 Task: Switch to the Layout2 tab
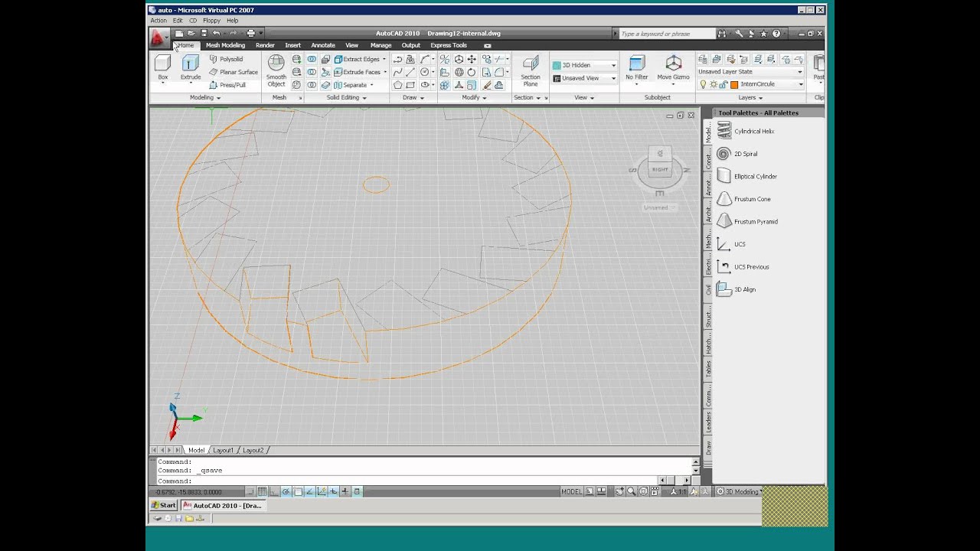click(x=252, y=450)
